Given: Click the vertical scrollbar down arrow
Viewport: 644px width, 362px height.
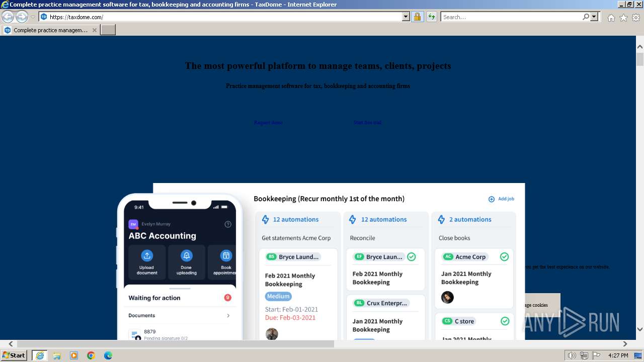Looking at the screenshot, I should 640,329.
